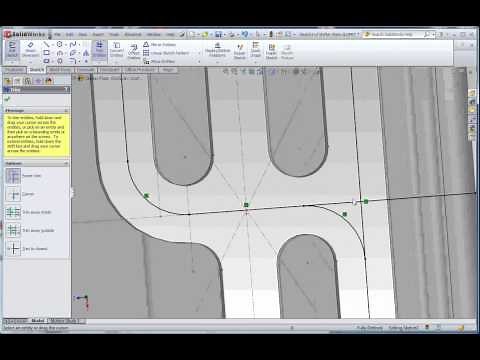This screenshot has height=360, width=480.
Task: Click the Undo icon in title toolbar
Action: point(245,34)
